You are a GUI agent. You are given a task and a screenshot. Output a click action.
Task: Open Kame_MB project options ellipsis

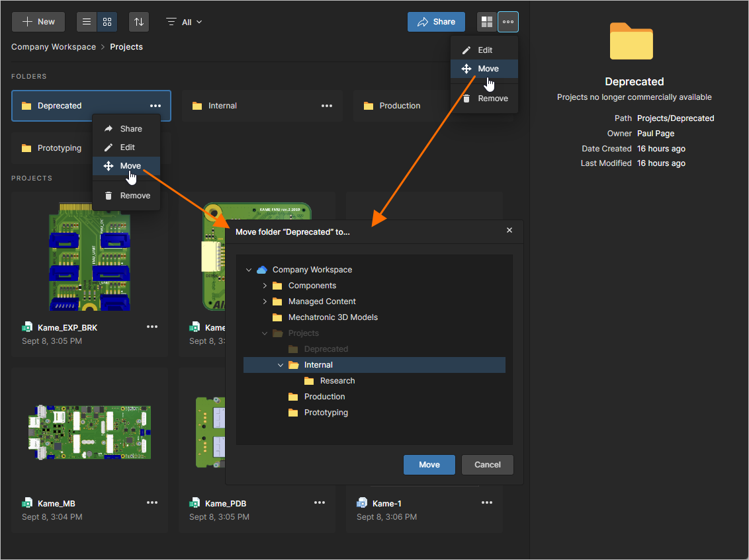click(152, 502)
